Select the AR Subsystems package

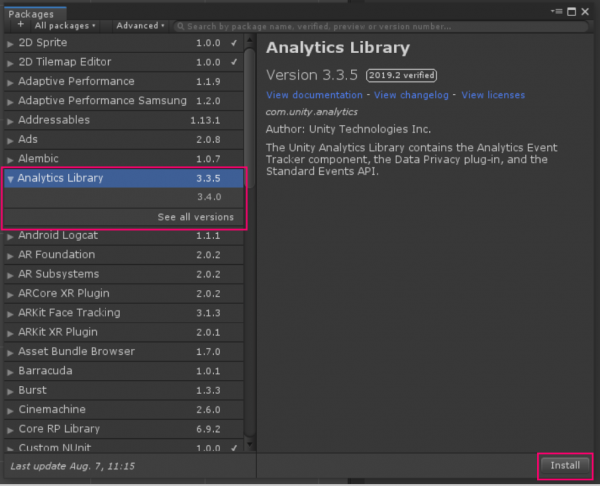[x=124, y=274]
